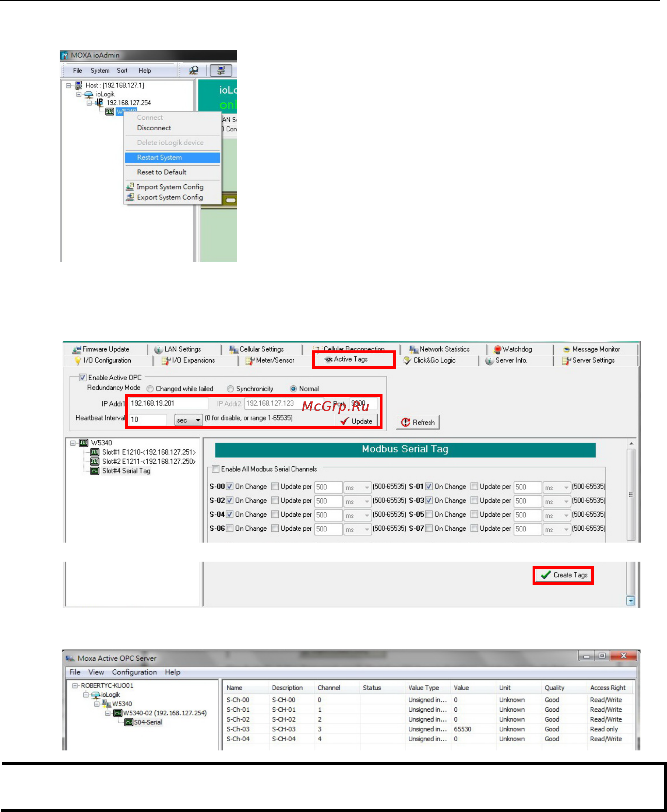Image resolution: width=667 pixels, height=812 pixels.
Task: Choose Disconnect from context menu
Action: pyautogui.click(x=173, y=128)
